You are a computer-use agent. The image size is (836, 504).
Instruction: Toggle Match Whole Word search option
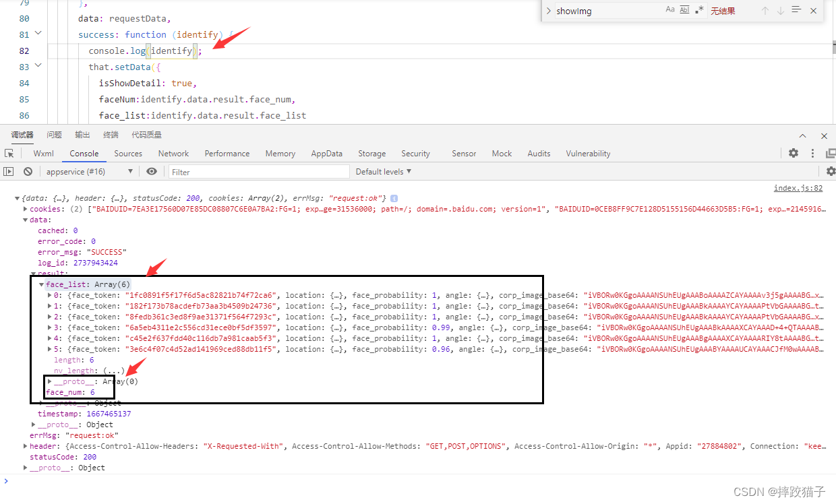pos(684,10)
